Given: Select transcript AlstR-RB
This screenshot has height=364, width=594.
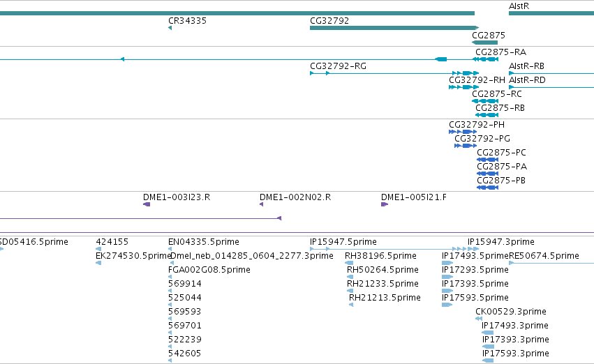Looking at the screenshot, I should (526, 66).
